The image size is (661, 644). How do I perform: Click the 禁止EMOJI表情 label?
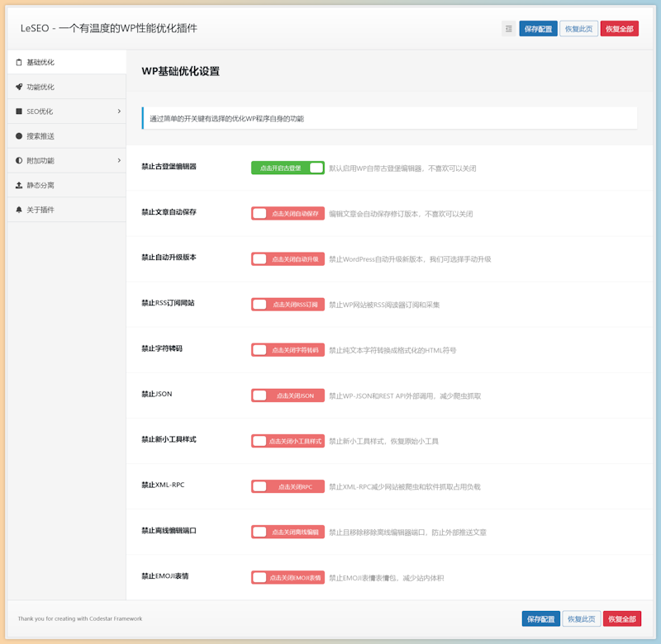point(164,575)
